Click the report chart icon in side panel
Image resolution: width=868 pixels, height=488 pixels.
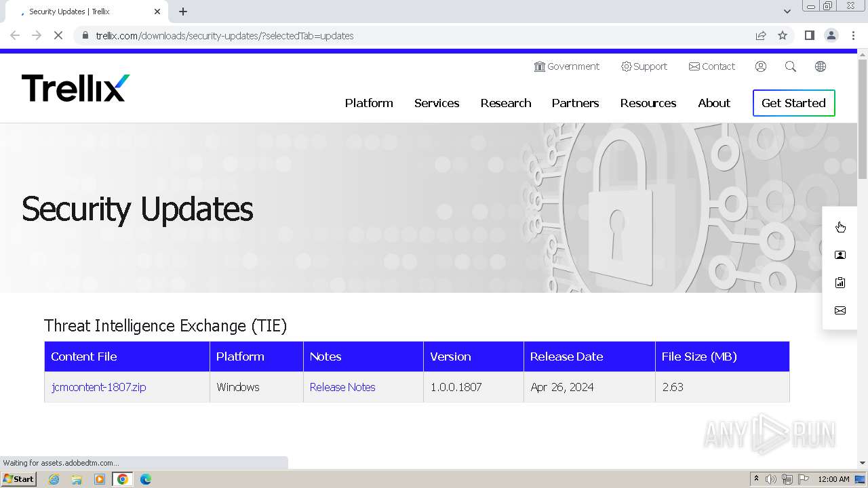pyautogui.click(x=840, y=283)
